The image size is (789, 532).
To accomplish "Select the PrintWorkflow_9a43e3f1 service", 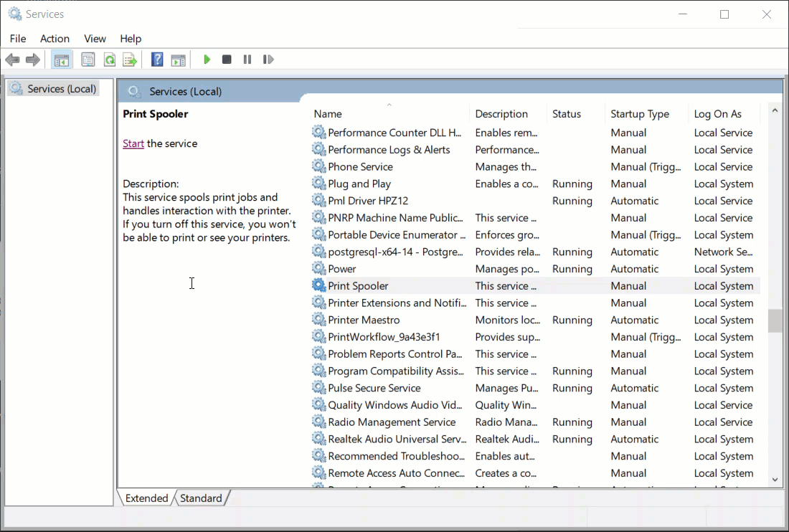I will click(535, 337).
